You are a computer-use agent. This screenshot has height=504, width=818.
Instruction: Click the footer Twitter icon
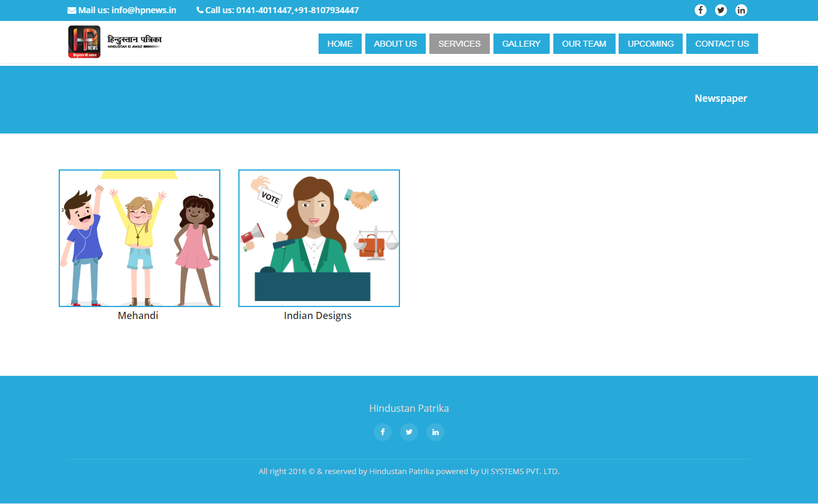pos(409,432)
